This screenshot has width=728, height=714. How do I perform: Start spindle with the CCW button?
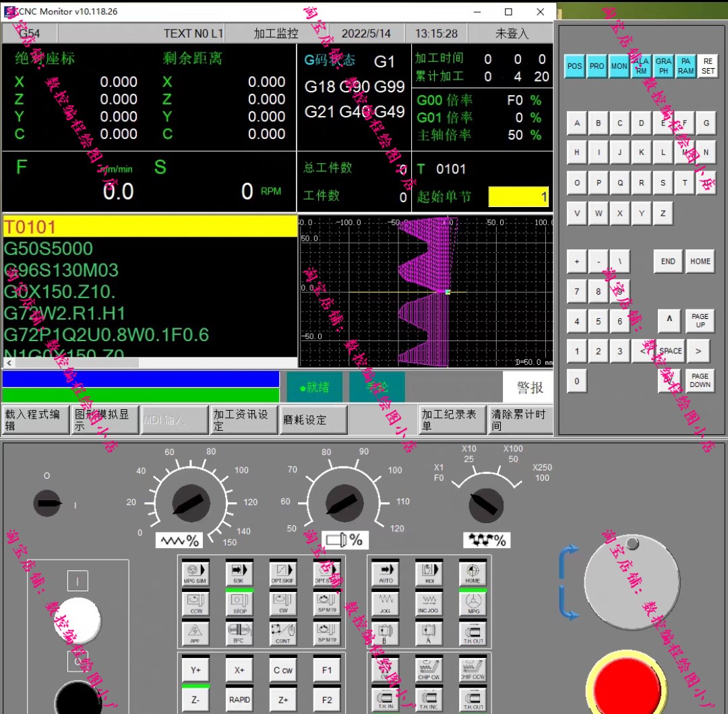pos(196,603)
